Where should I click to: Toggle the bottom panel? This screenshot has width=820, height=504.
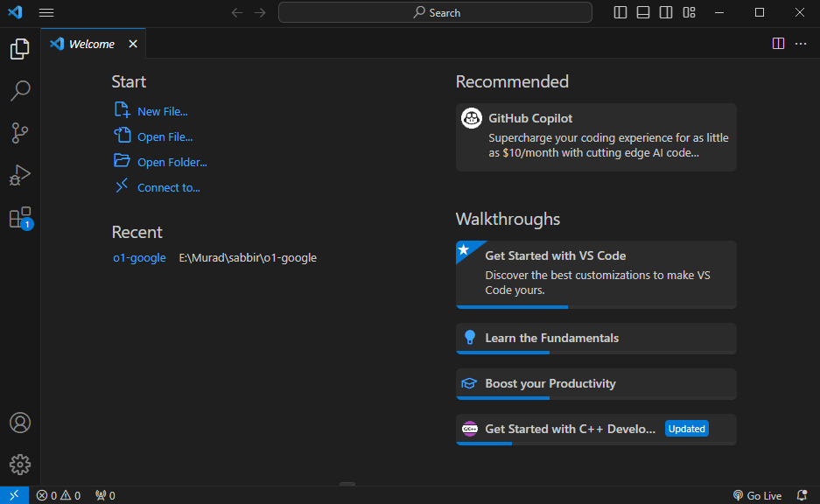click(643, 12)
